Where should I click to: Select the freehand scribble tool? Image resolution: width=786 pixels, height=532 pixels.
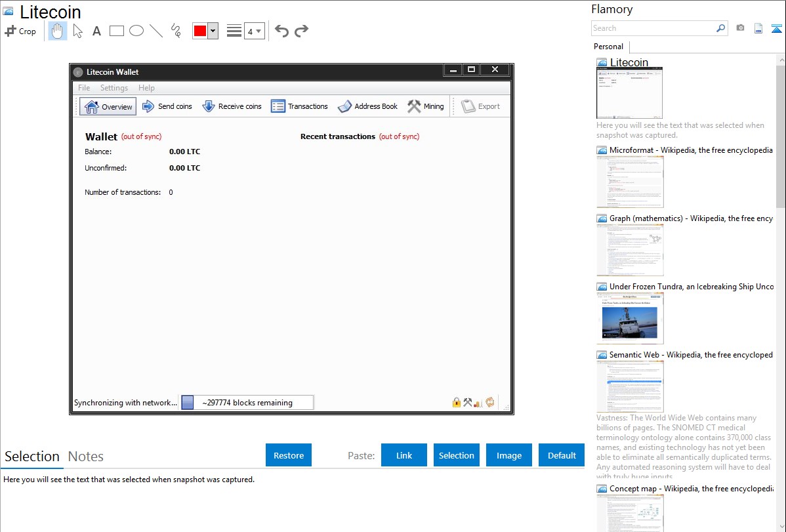point(176,31)
